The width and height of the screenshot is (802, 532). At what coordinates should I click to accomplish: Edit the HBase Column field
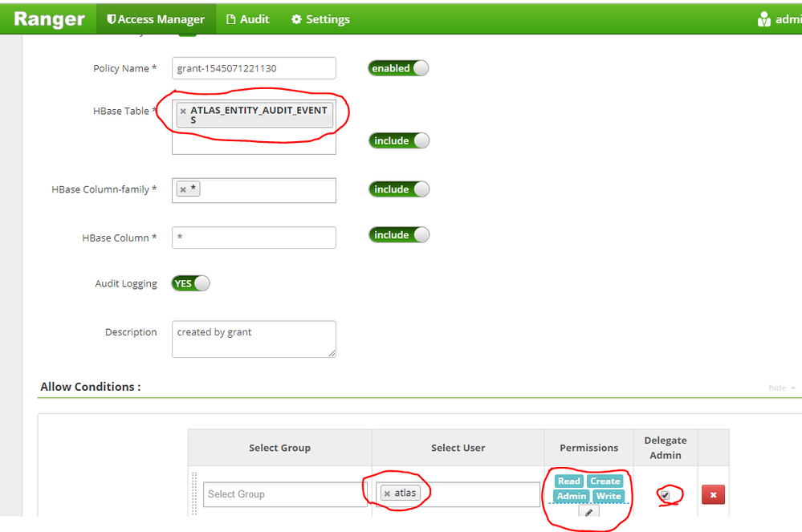point(254,238)
